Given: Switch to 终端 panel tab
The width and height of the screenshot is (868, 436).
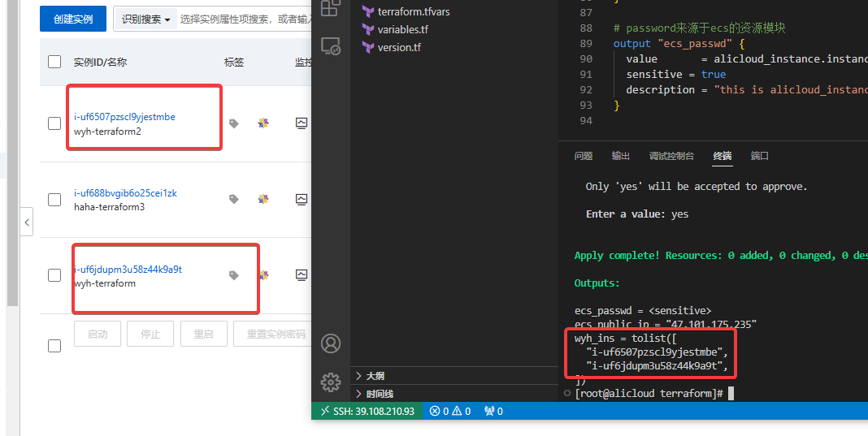Looking at the screenshot, I should [x=723, y=156].
